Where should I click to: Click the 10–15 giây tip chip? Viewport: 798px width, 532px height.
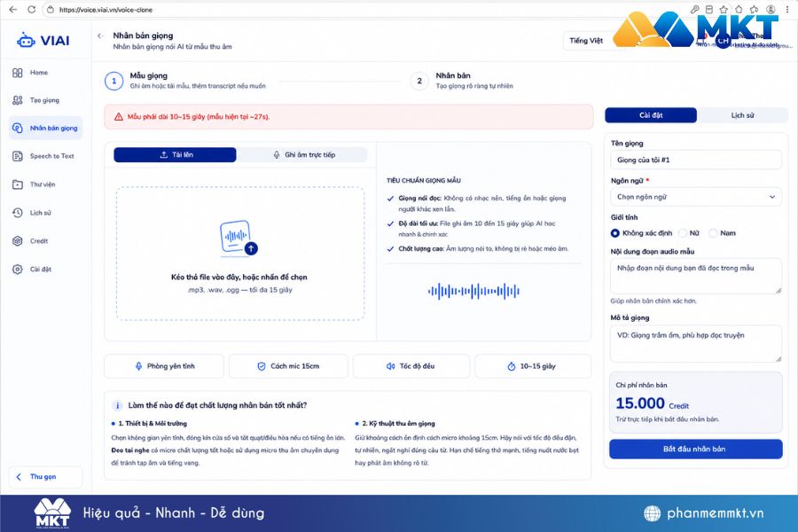click(533, 366)
